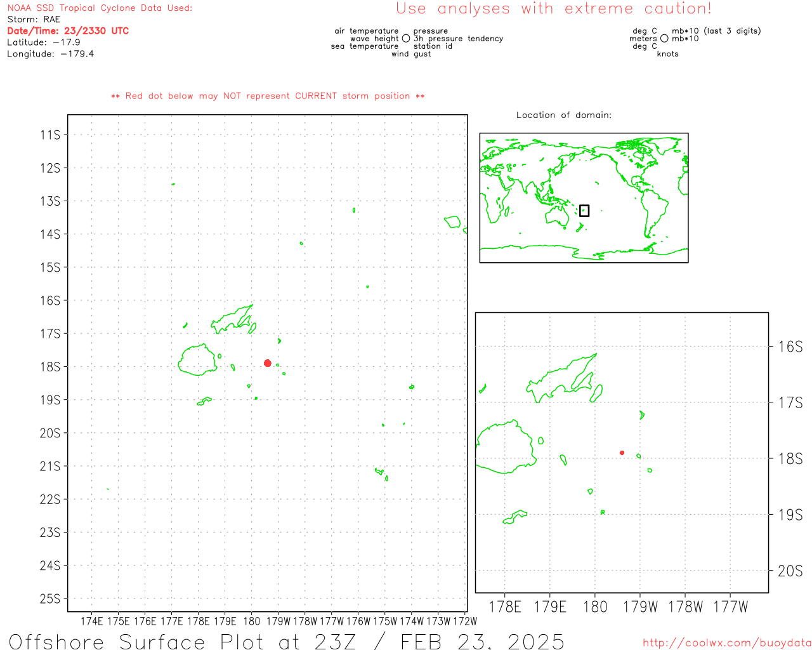Click the black domain box on world map
This screenshot has width=812, height=650.
584,211
